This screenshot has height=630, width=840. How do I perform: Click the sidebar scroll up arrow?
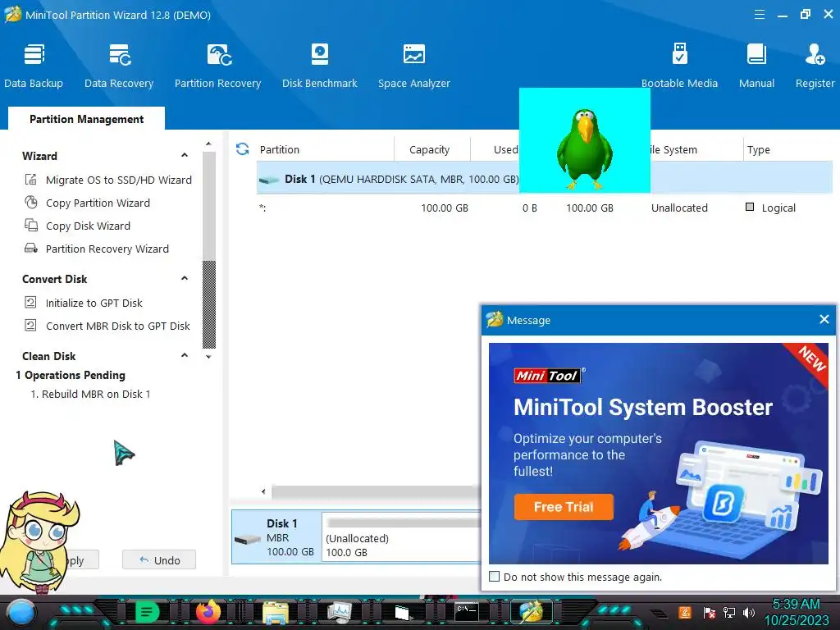point(208,144)
